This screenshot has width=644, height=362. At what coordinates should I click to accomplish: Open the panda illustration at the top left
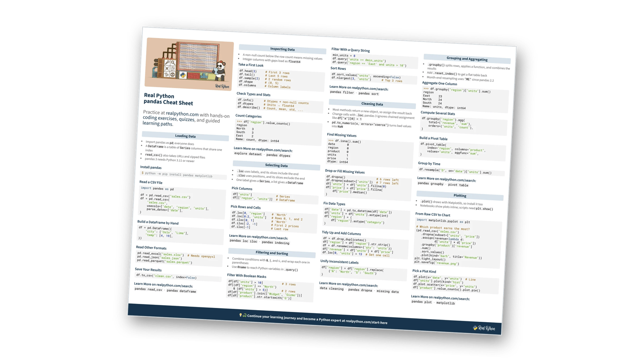[x=189, y=64]
